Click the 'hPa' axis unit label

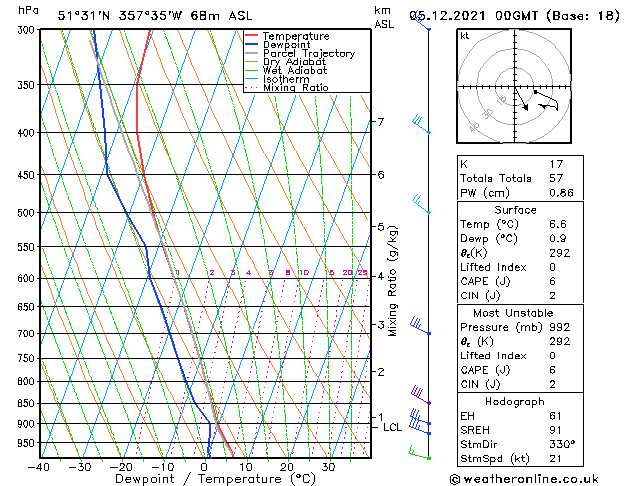point(28,10)
